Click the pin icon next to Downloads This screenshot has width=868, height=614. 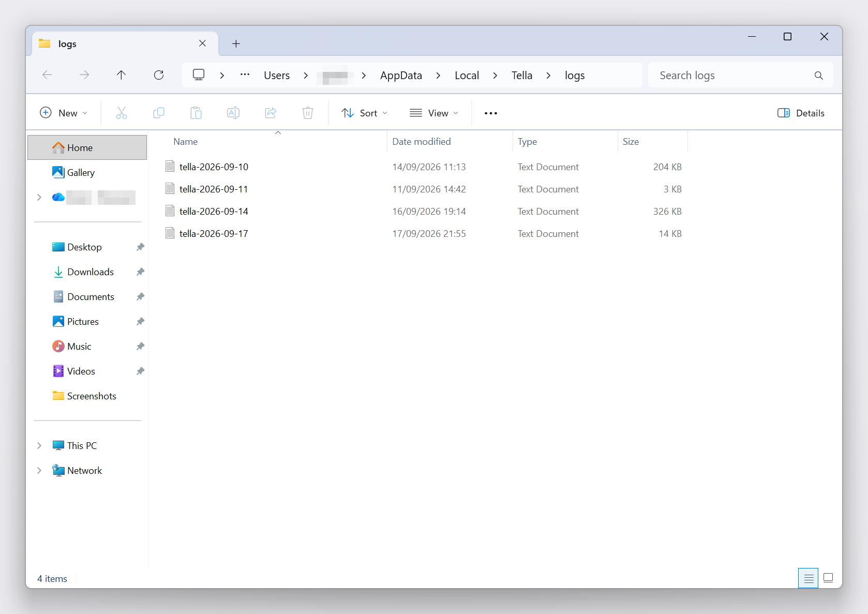[140, 272]
